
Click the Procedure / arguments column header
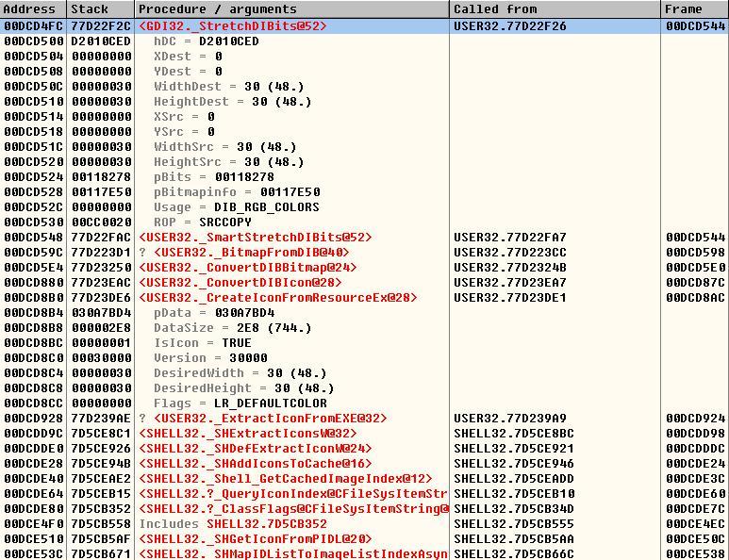(292, 8)
